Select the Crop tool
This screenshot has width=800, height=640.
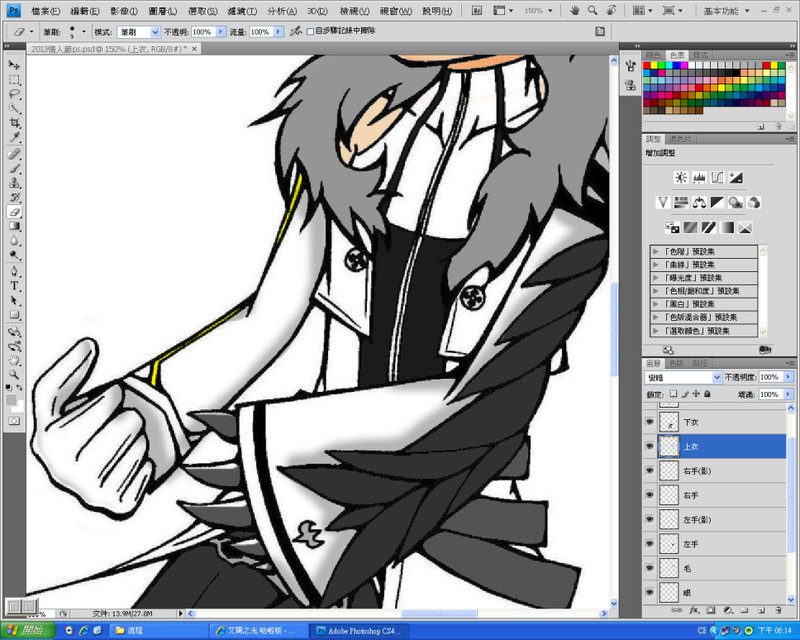pos(14,123)
